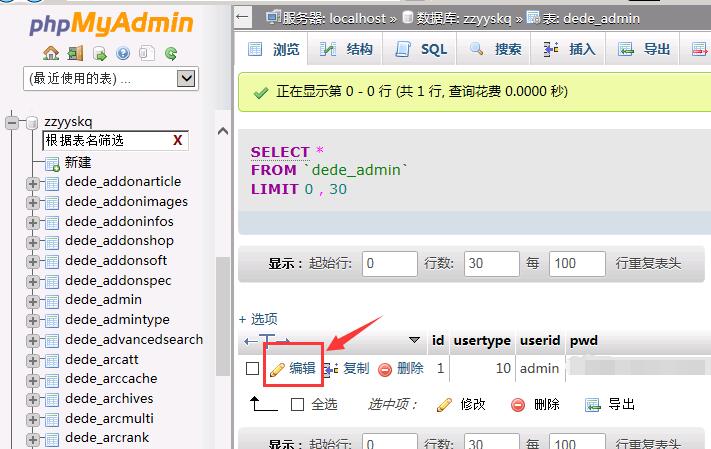Click localhost server breadcrumb link
Screen dimensions: 711x449
(358, 18)
